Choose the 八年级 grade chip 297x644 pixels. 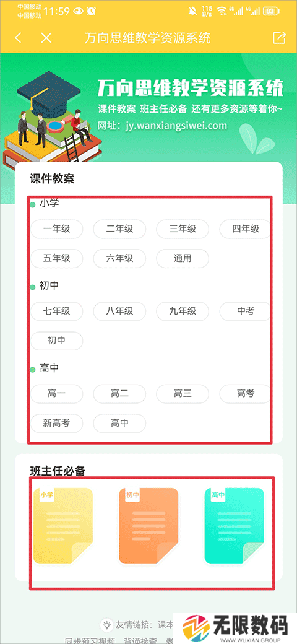[x=119, y=311]
